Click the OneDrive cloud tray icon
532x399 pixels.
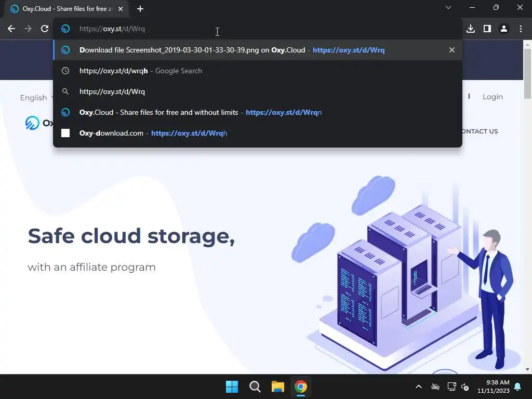click(435, 387)
